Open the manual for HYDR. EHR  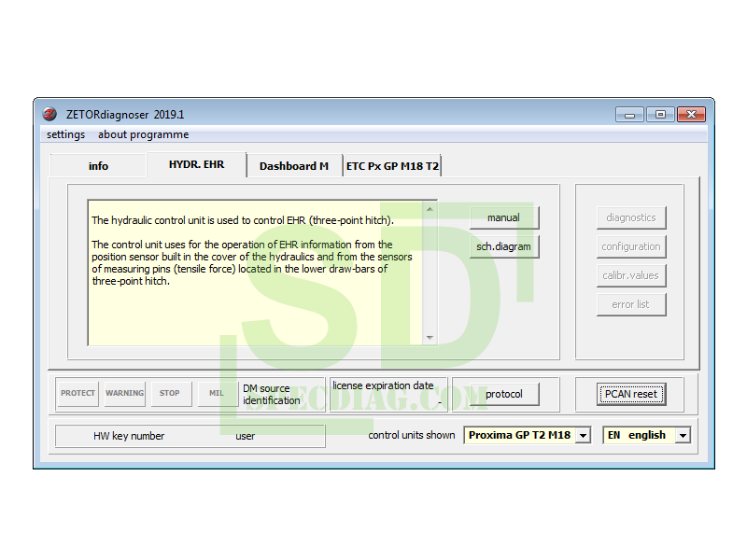click(x=503, y=217)
